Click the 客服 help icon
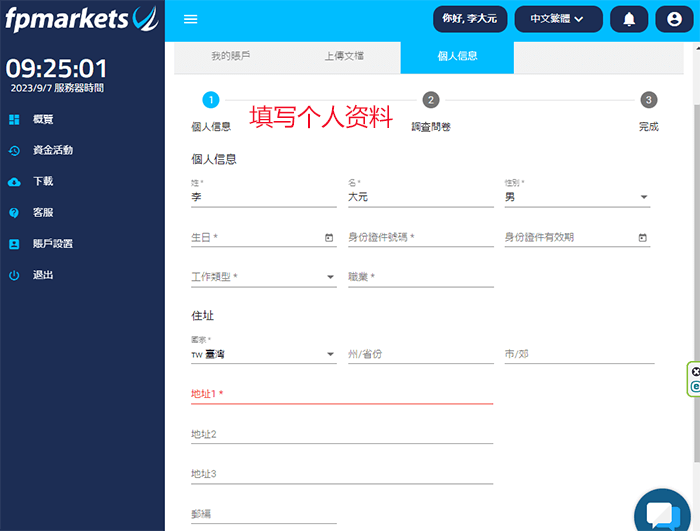 (14, 213)
